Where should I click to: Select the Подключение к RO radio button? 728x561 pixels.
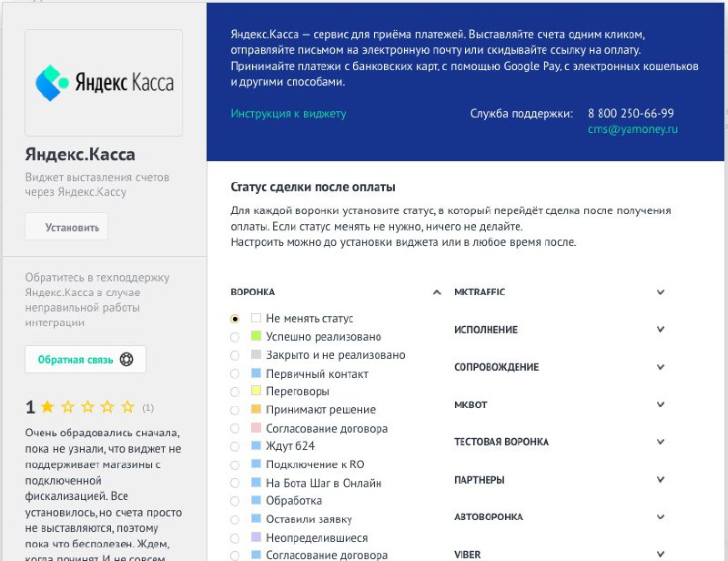pos(235,464)
